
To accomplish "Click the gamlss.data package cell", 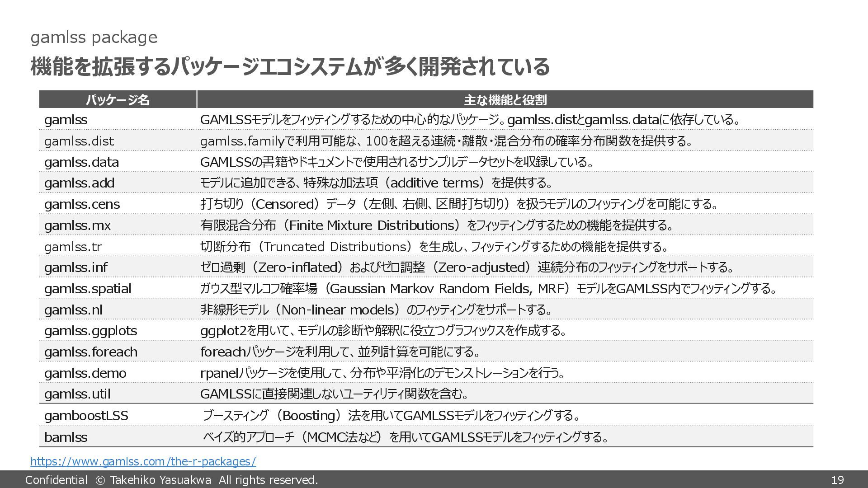I will pos(81,162).
